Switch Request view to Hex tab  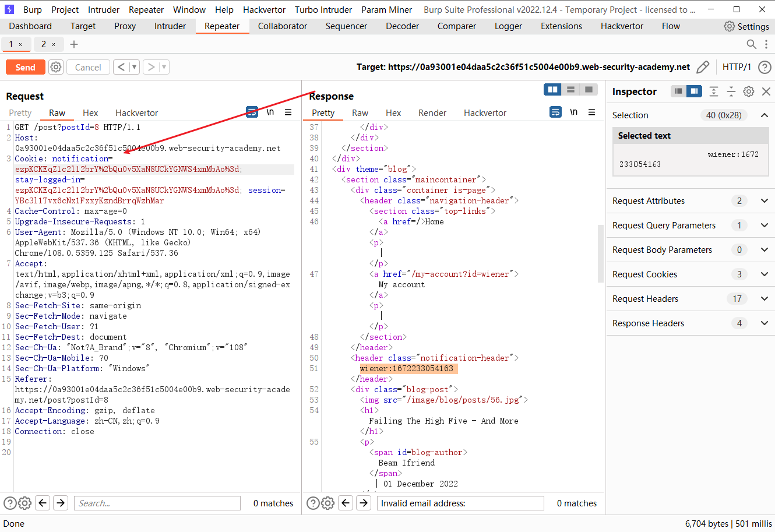90,112
